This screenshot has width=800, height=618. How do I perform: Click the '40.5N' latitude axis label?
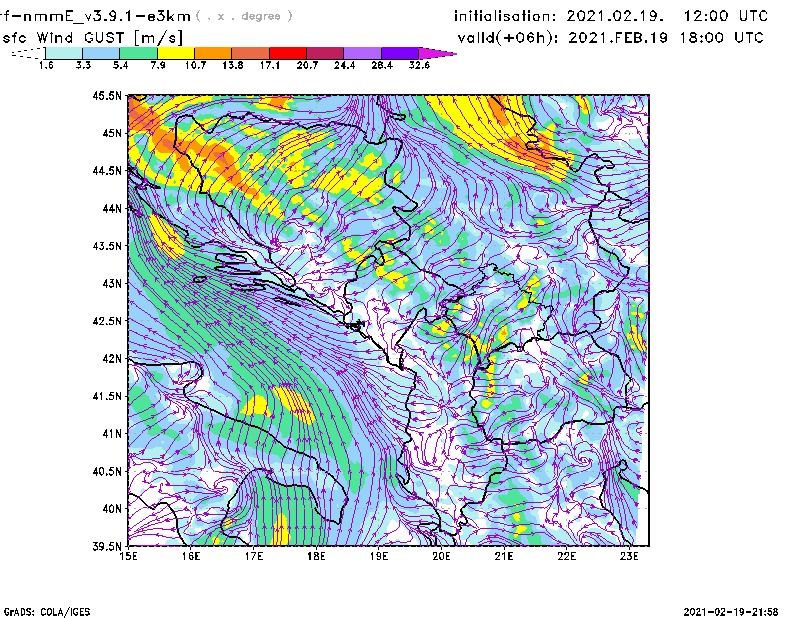tap(107, 472)
